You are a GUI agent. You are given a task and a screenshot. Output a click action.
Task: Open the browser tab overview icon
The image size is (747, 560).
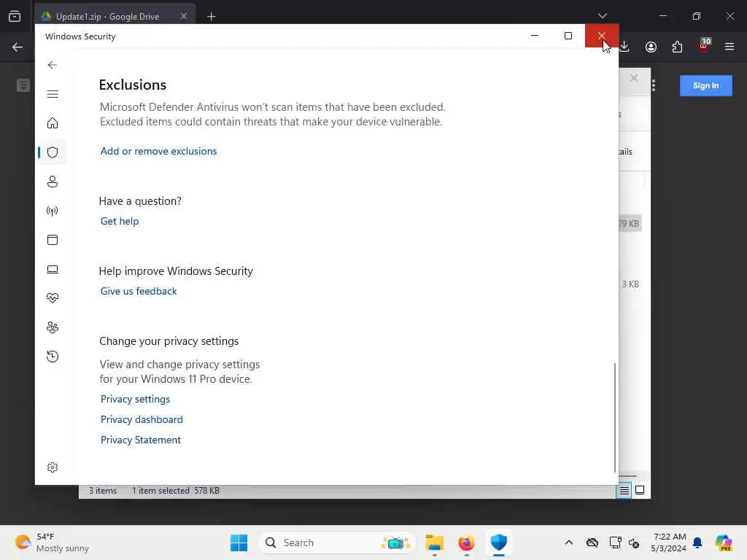click(15, 16)
